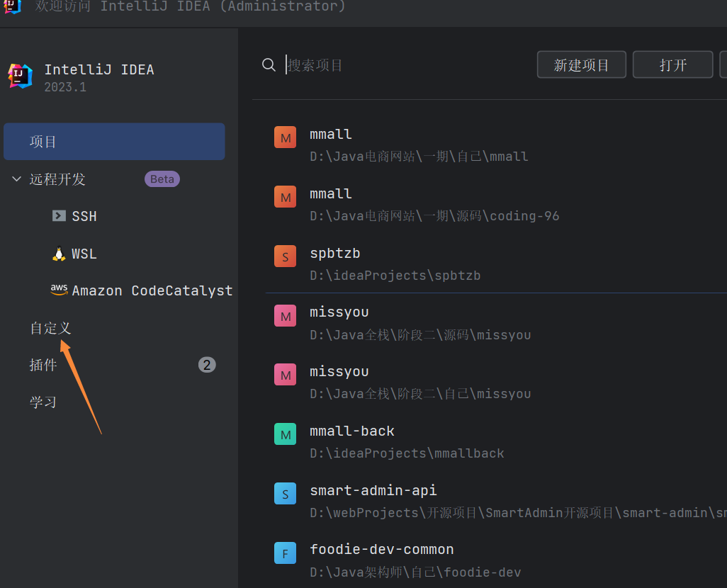Click path D:\ideaProjects\spbtzb

point(395,276)
